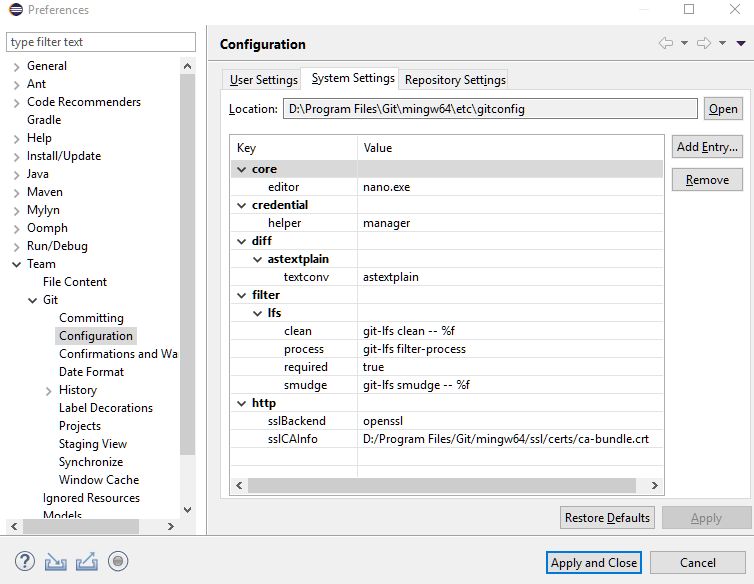
Task: Click the back navigation arrow
Action: 666,43
